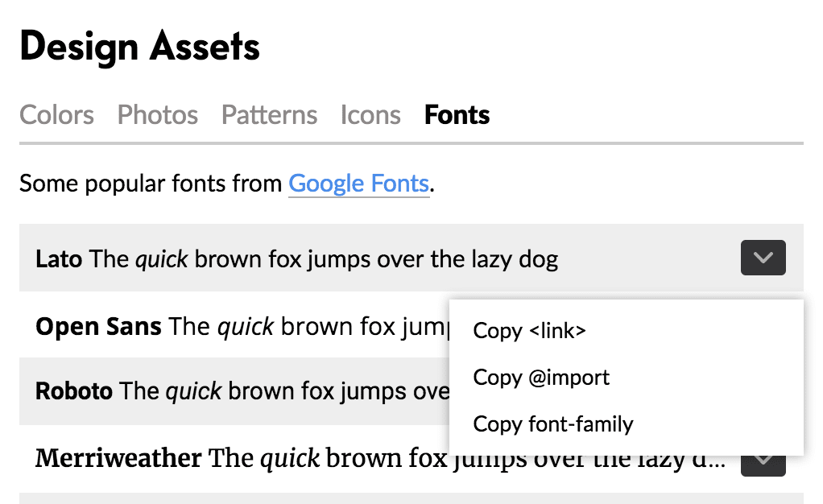
Task: Open the Google Fonts link
Action: click(x=358, y=184)
